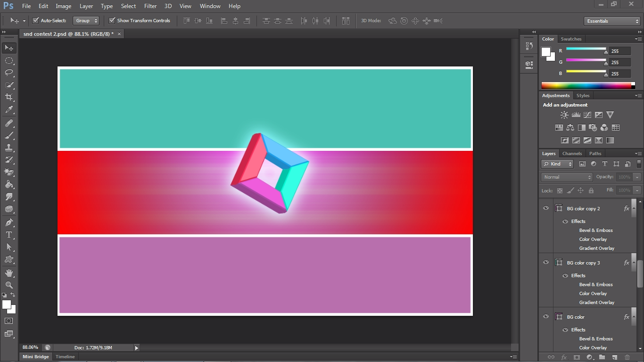Toggle the Auto-Select checkbox
Image resolution: width=644 pixels, height=362 pixels.
coord(35,21)
